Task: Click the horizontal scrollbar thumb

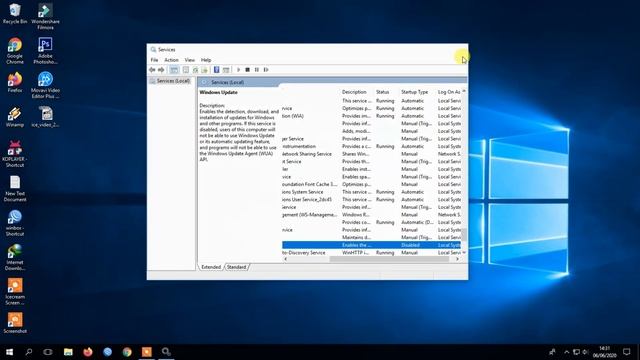Action: pyautogui.click(x=390, y=259)
